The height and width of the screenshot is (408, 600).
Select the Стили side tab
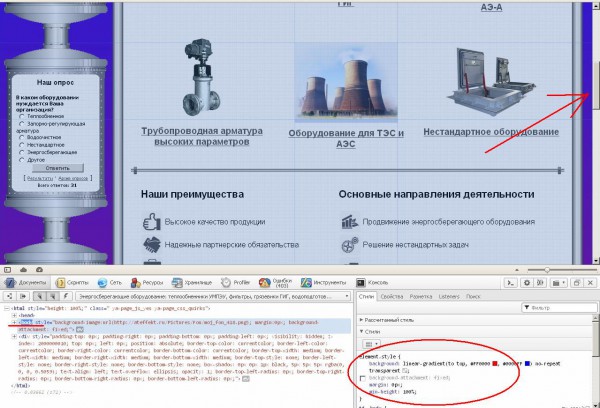click(x=367, y=296)
